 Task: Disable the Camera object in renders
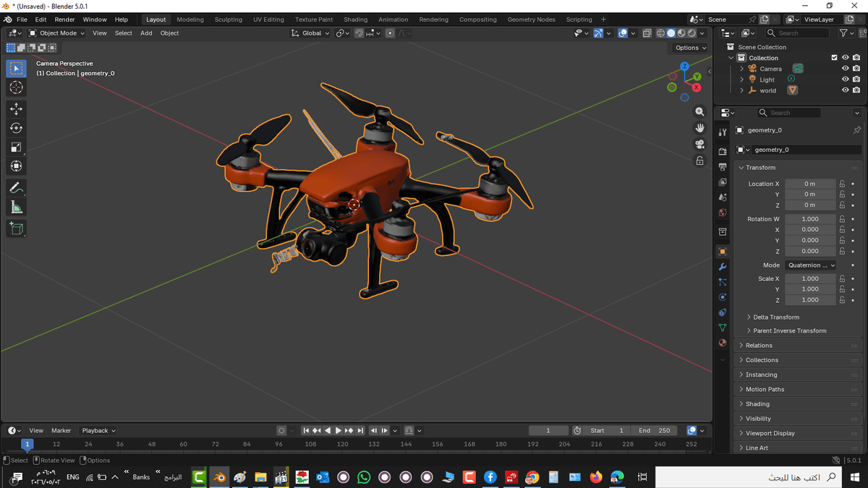coord(856,69)
